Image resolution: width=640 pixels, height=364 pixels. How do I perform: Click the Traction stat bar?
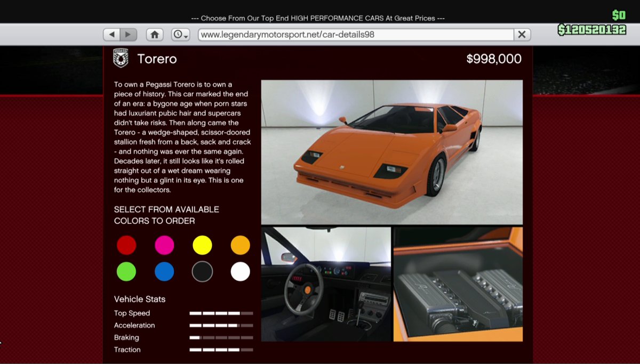[221, 350]
